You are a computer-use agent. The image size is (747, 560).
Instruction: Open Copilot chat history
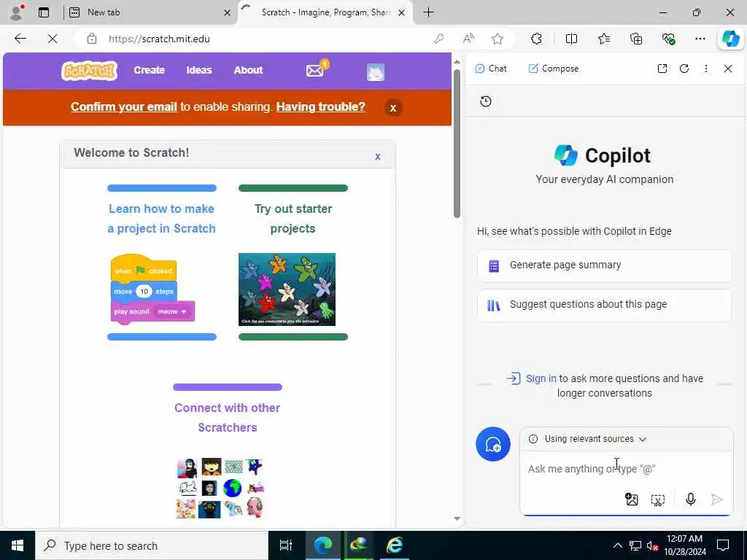[x=485, y=101]
